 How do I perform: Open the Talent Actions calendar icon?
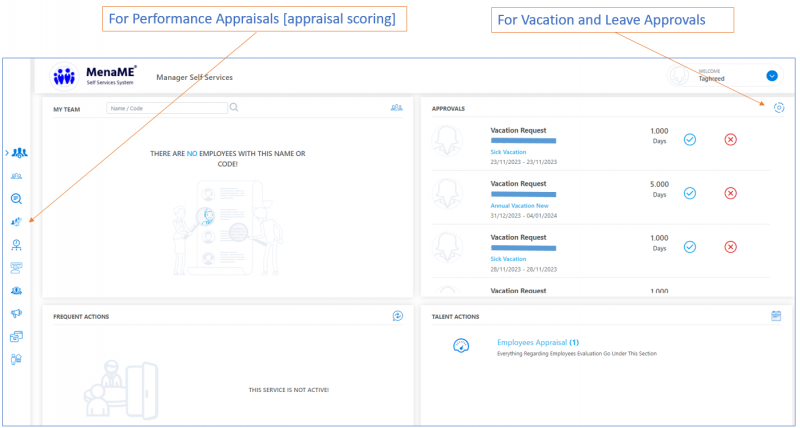pos(776,316)
